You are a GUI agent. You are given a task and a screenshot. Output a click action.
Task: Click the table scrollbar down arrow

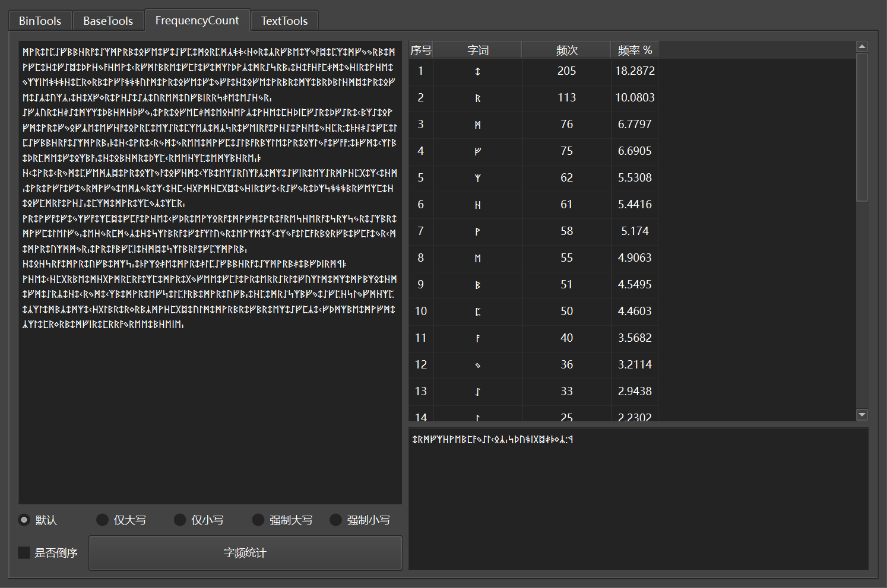pyautogui.click(x=862, y=415)
